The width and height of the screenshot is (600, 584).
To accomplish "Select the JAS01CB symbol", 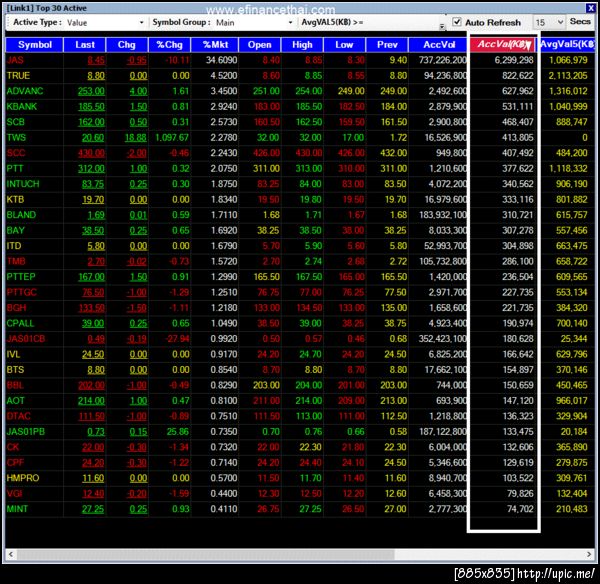I will 26,339.
